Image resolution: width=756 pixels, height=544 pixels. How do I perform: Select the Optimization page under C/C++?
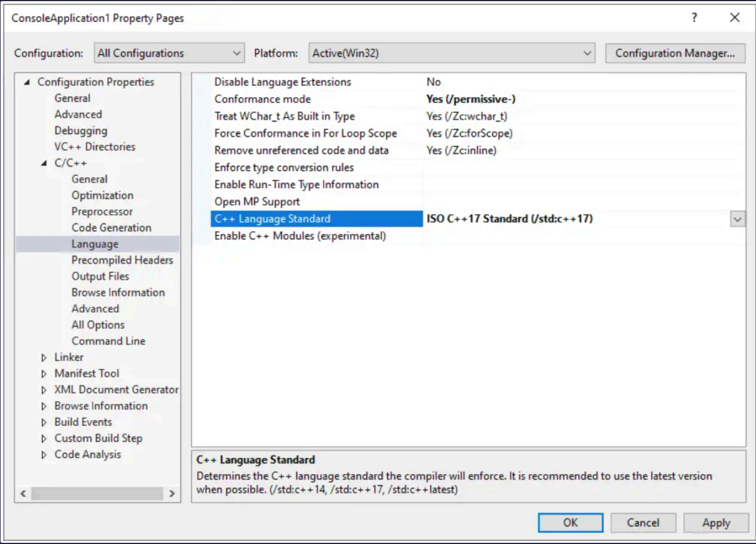[102, 195]
